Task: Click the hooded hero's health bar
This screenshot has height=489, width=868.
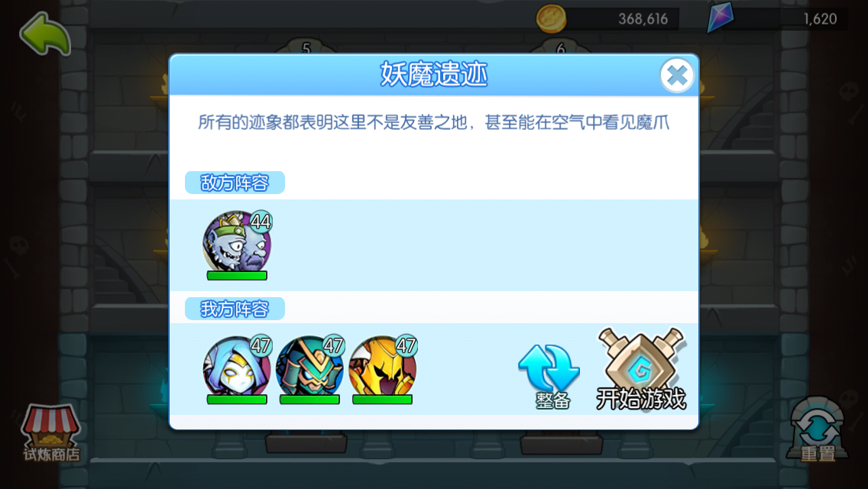Action: 237,400
